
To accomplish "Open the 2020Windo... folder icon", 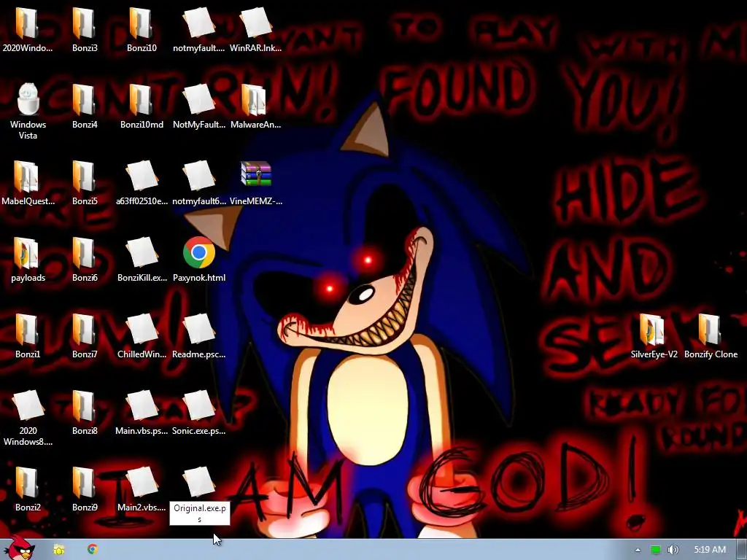I will tap(27, 24).
